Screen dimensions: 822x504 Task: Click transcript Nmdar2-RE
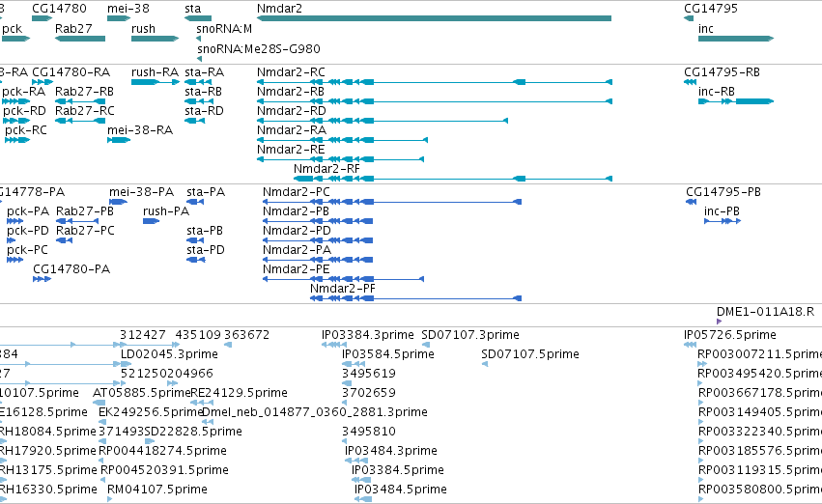point(340,159)
